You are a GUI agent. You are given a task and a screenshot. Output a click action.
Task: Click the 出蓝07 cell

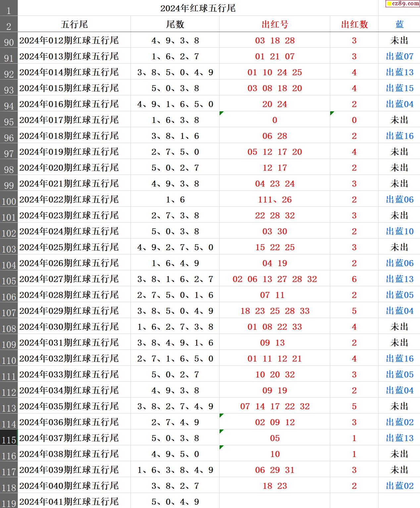pyautogui.click(x=399, y=56)
